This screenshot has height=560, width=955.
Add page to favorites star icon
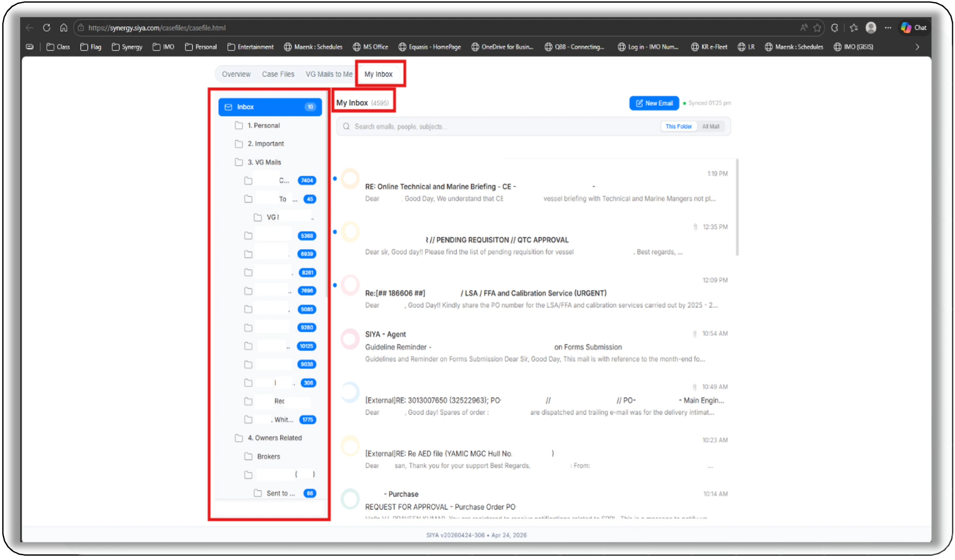tap(817, 28)
